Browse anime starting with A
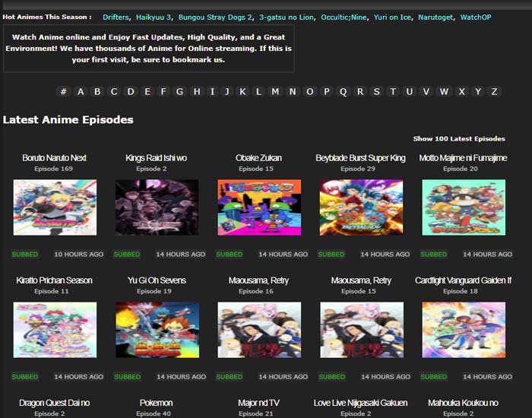This screenshot has width=532, height=418. [x=81, y=91]
